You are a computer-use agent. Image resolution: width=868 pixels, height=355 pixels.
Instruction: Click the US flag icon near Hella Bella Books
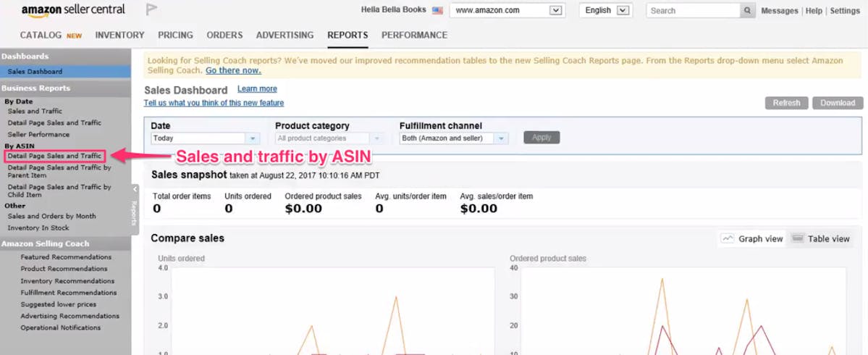[x=437, y=11]
